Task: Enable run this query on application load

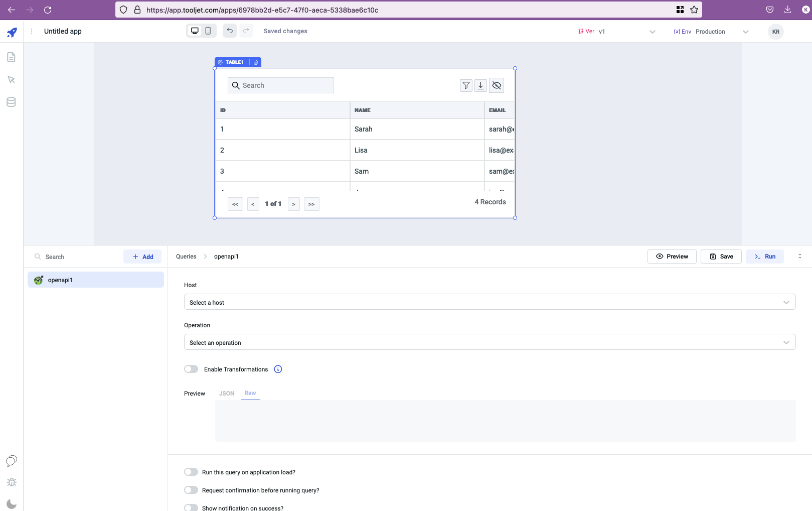Action: click(191, 472)
